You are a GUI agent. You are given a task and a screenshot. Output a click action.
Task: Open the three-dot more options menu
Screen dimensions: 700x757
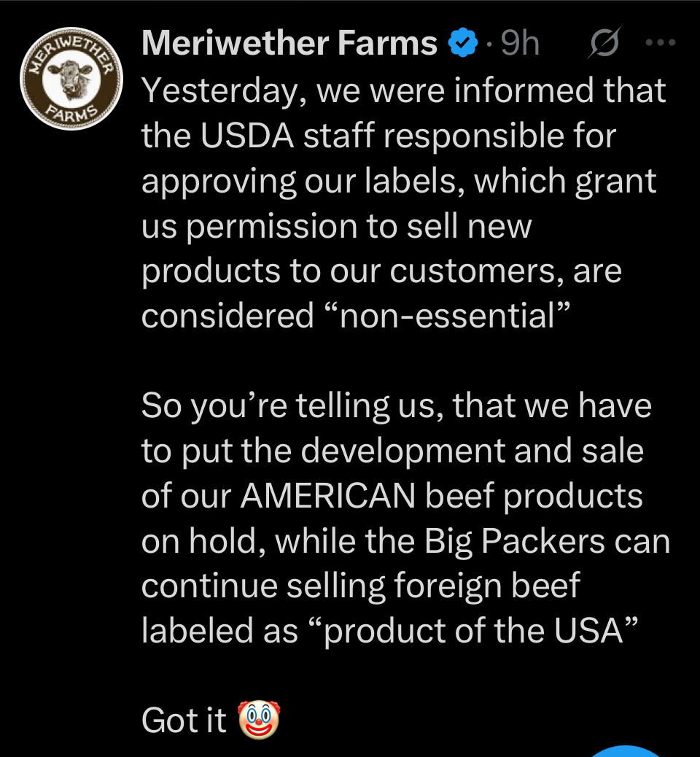[x=661, y=43]
